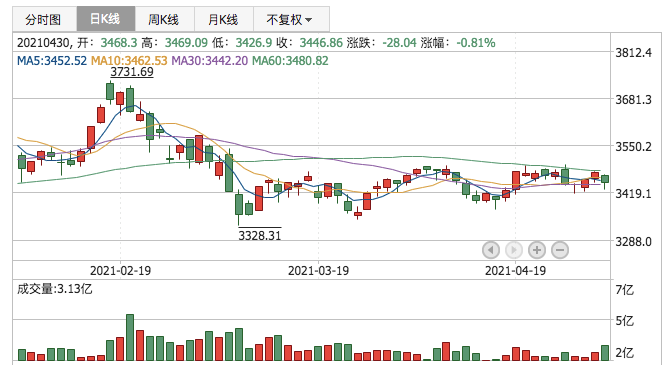Click the opening price 3468.3 value
The image size is (668, 372).
(x=119, y=43)
